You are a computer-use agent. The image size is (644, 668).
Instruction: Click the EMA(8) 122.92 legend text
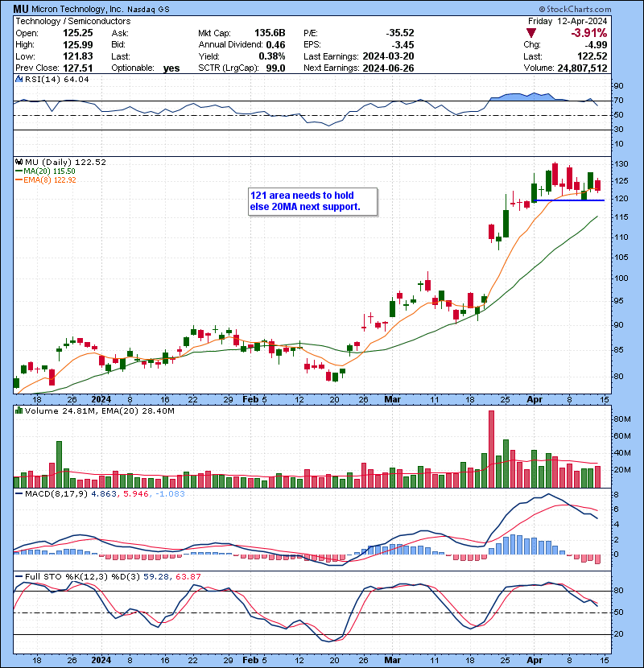click(50, 179)
